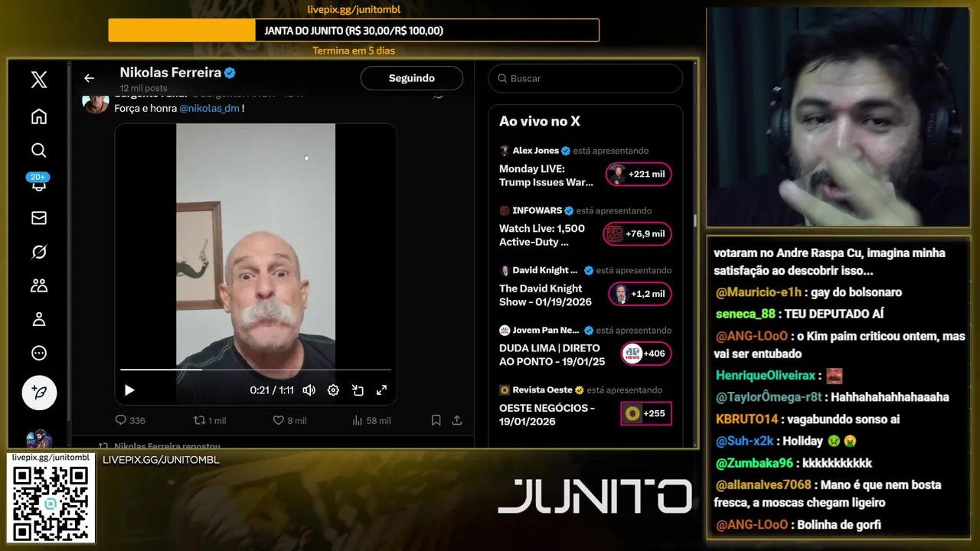Click chat message from @Suh-x2k
Image resolution: width=980 pixels, height=551 pixels.
tap(786, 441)
